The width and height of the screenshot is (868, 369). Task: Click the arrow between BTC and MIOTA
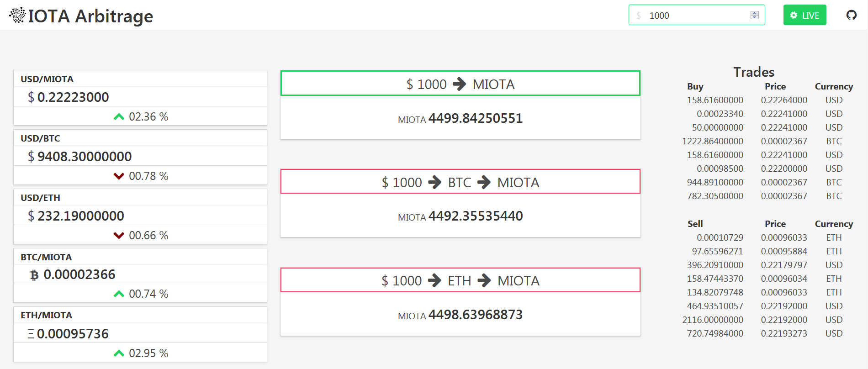pos(484,182)
